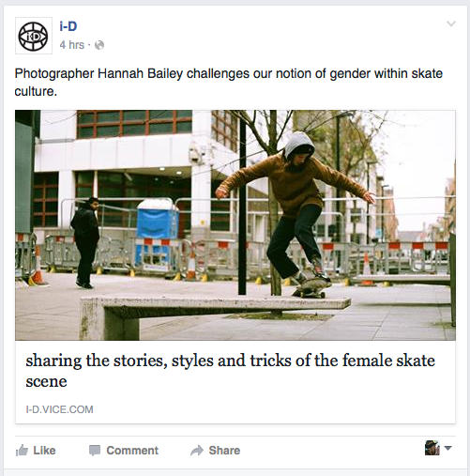Click the Share arrow icon
470x476 pixels.
click(197, 451)
